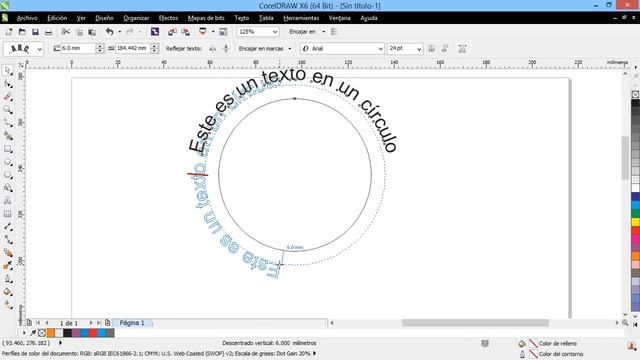Select the Zoom tool
The width and height of the screenshot is (640, 360).
[7, 109]
